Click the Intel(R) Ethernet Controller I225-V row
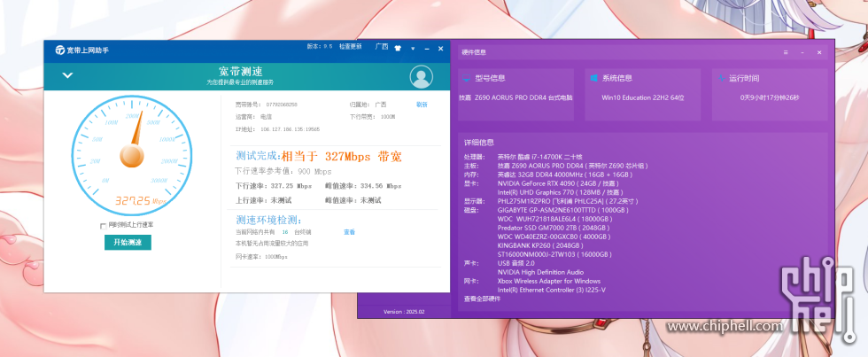Image resolution: width=868 pixels, height=357 pixels. click(551, 290)
